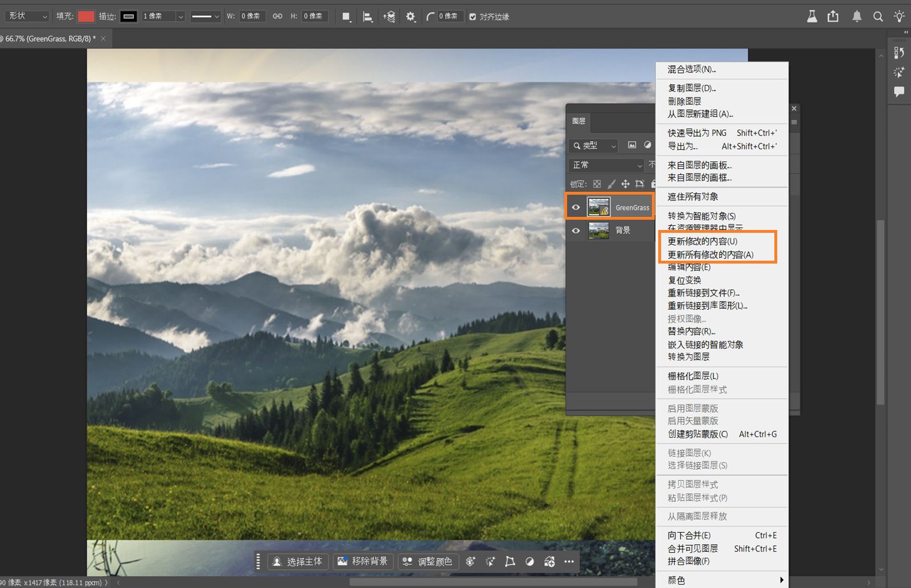
Task: Open the 类型 layer filter dropdown
Action: tap(594, 146)
